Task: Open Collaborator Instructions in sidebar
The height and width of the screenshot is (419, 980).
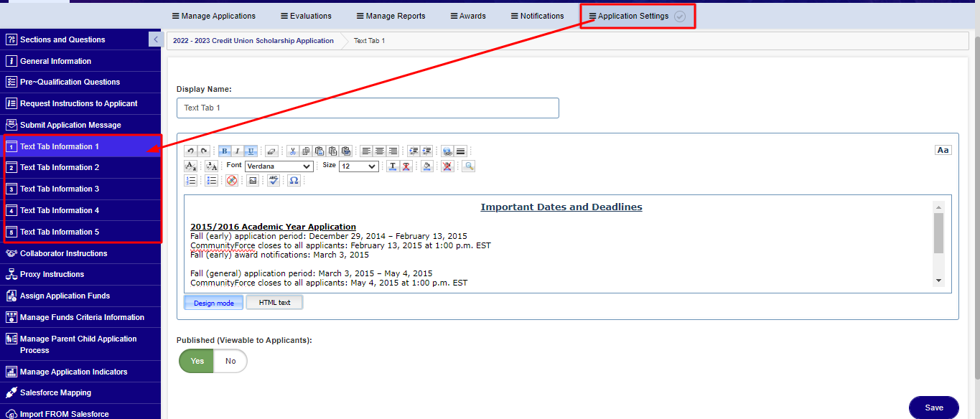Action: (x=80, y=253)
